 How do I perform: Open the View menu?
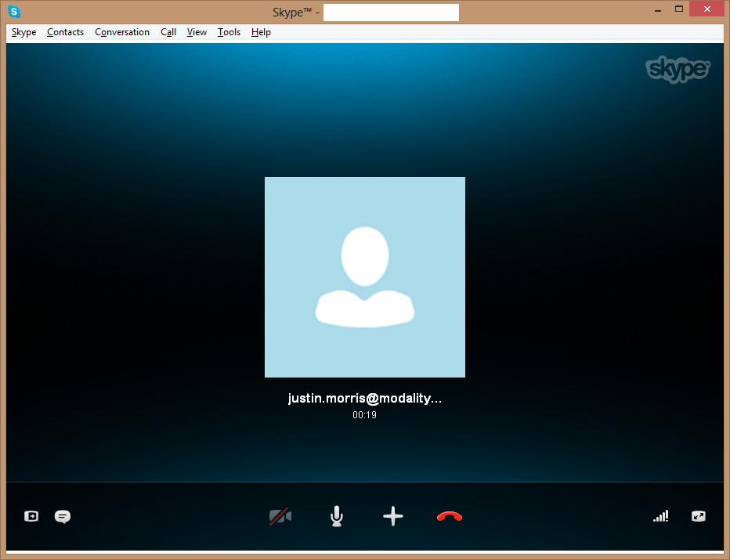pos(197,32)
